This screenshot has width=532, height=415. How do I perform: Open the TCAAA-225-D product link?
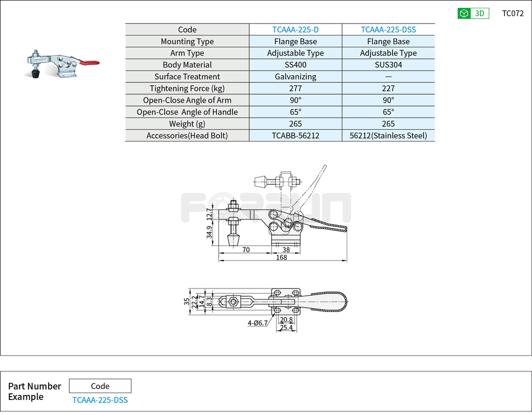(x=295, y=29)
